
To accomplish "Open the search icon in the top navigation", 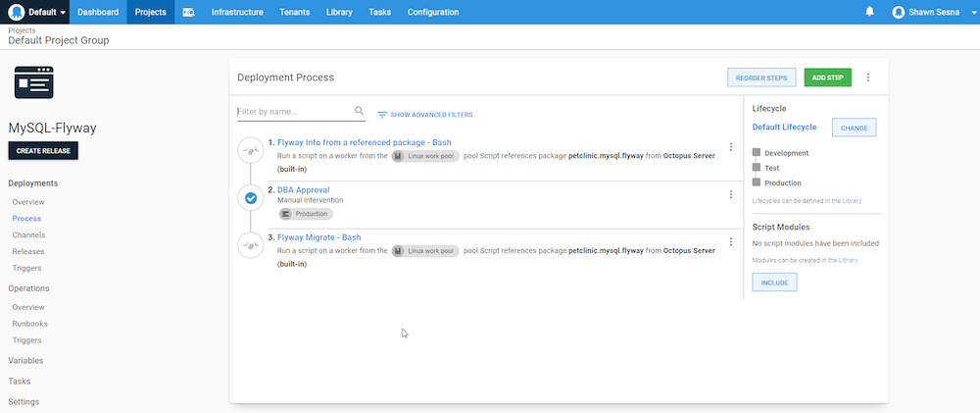I will [188, 12].
